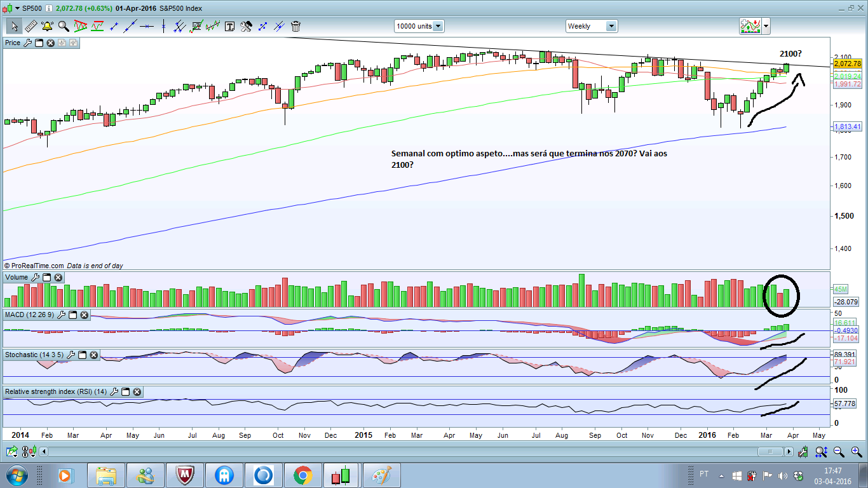Select the arrow cursor tool
The width and height of the screenshot is (868, 488).
click(14, 26)
